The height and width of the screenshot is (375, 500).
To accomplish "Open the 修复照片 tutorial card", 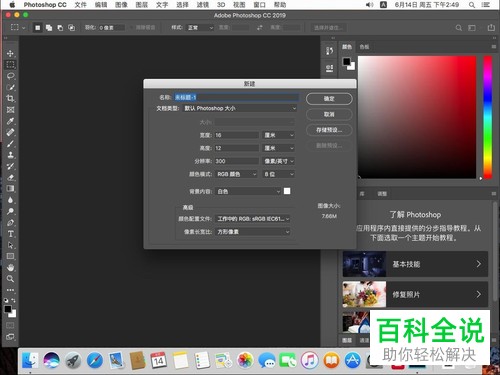I will point(415,294).
